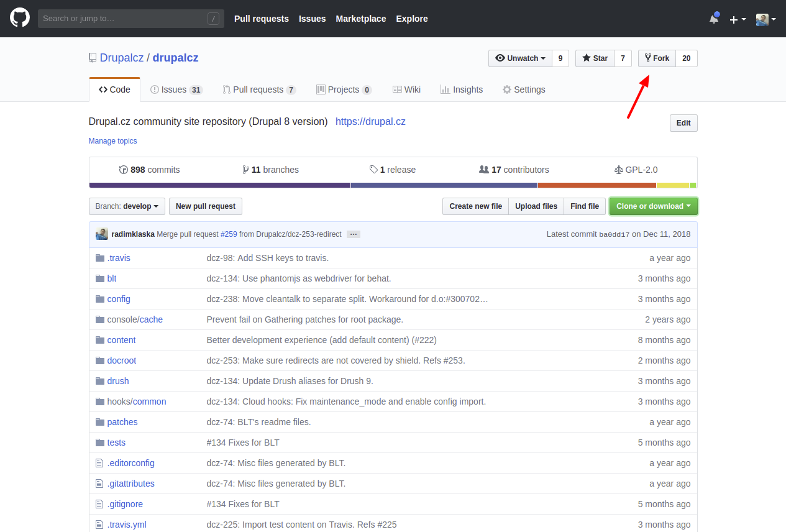Open the plus create-new menu
Viewport: 786px width, 532px height.
point(738,19)
